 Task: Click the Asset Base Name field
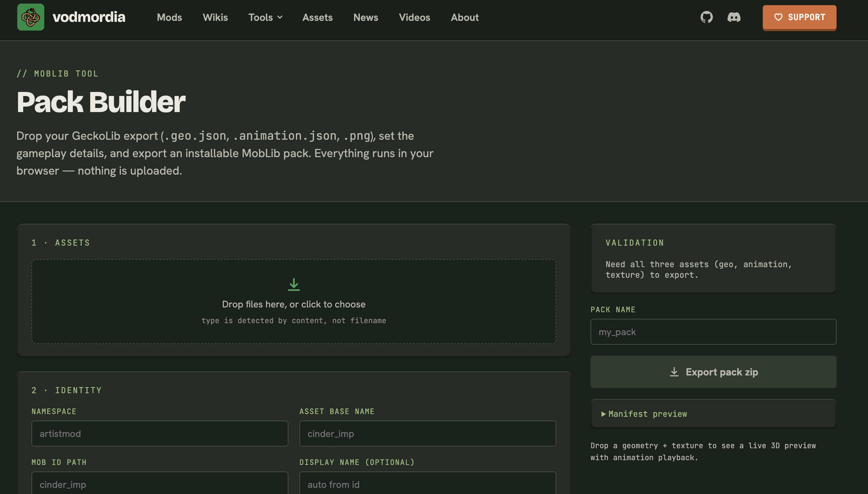click(428, 434)
